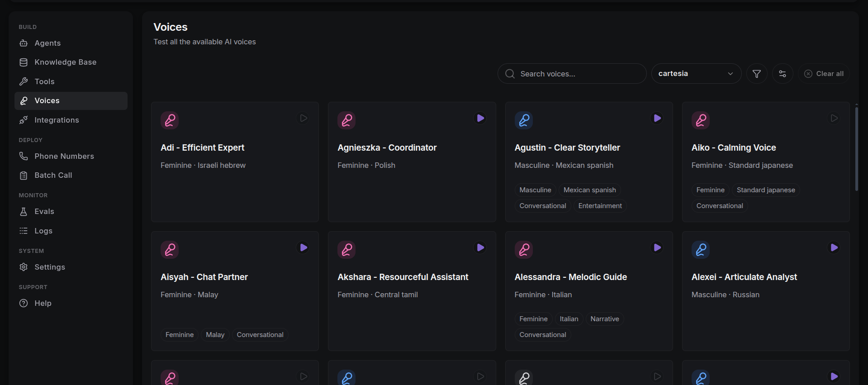The width and height of the screenshot is (868, 385).
Task: Open the funnel filter button
Action: click(757, 74)
